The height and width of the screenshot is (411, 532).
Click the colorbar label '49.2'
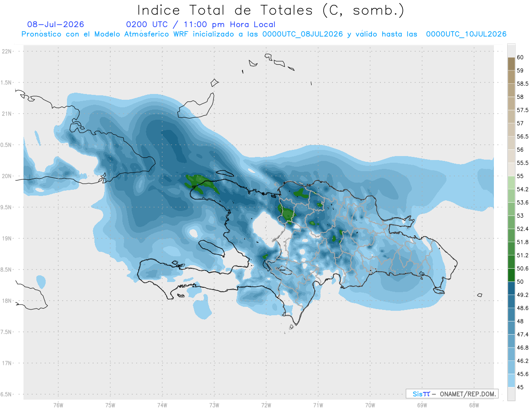(x=522, y=295)
